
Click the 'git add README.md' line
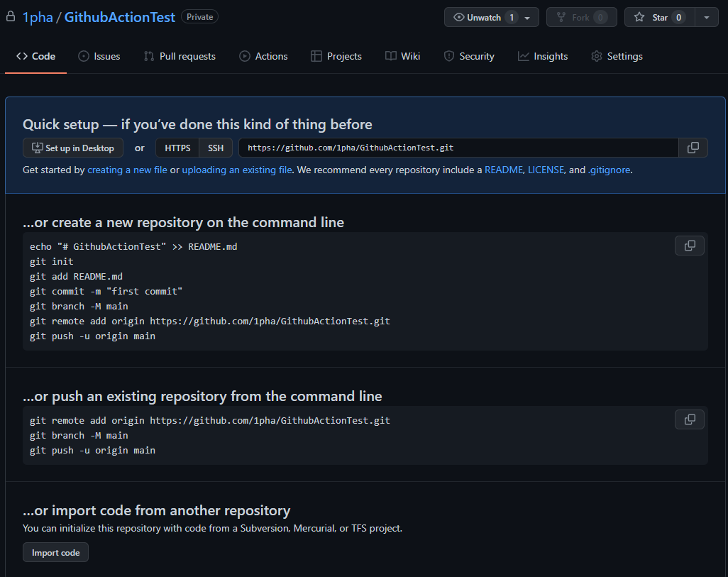pos(76,276)
